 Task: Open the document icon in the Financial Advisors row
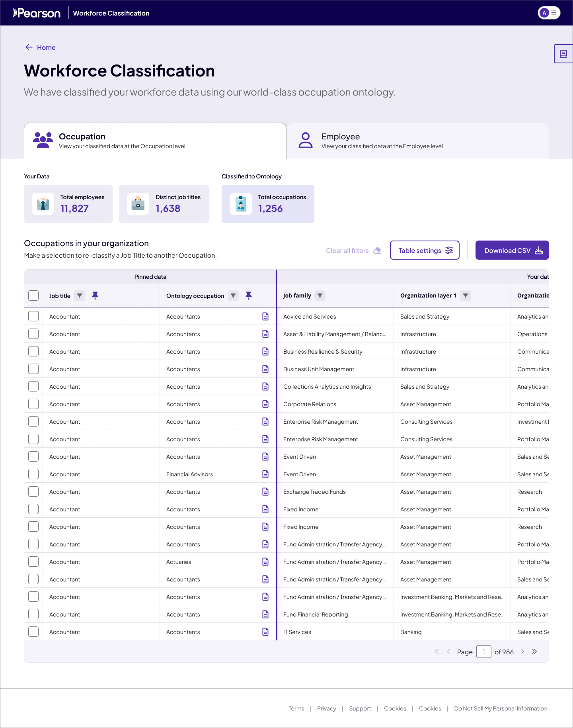(265, 474)
